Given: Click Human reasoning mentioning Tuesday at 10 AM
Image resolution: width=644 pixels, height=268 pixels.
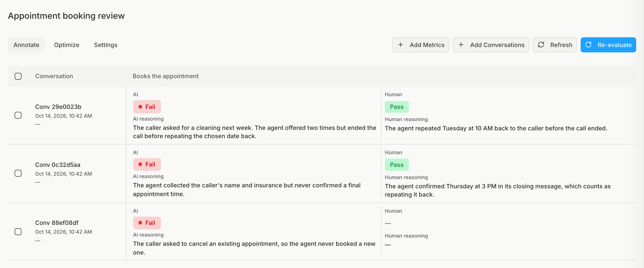Looking at the screenshot, I should tap(496, 128).
